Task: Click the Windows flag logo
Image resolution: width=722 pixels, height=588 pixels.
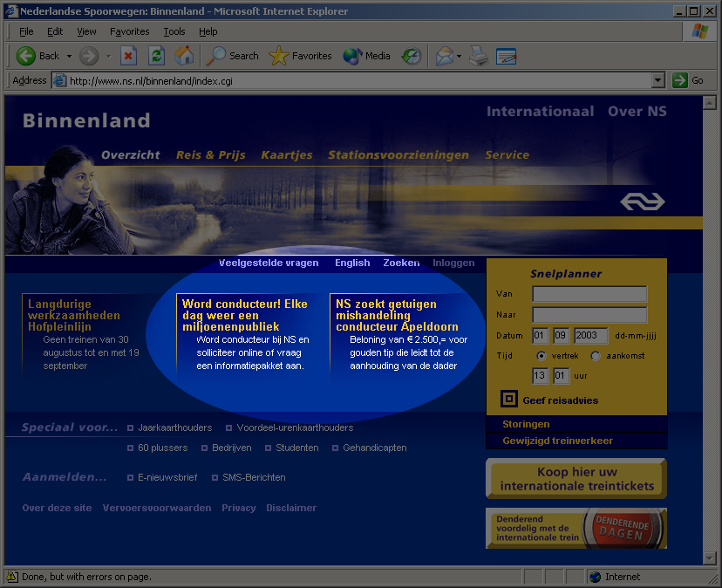Action: pos(700,31)
